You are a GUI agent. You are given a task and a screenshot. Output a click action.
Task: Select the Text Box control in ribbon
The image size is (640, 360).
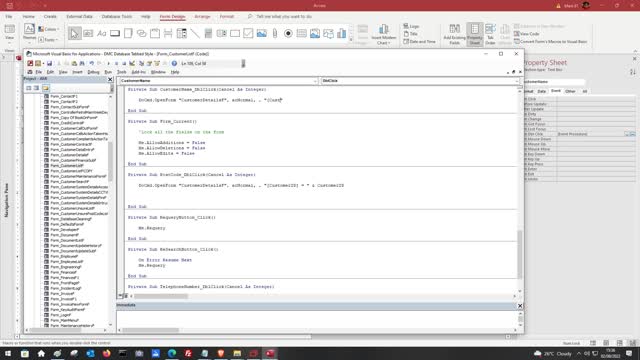click(x=88, y=33)
